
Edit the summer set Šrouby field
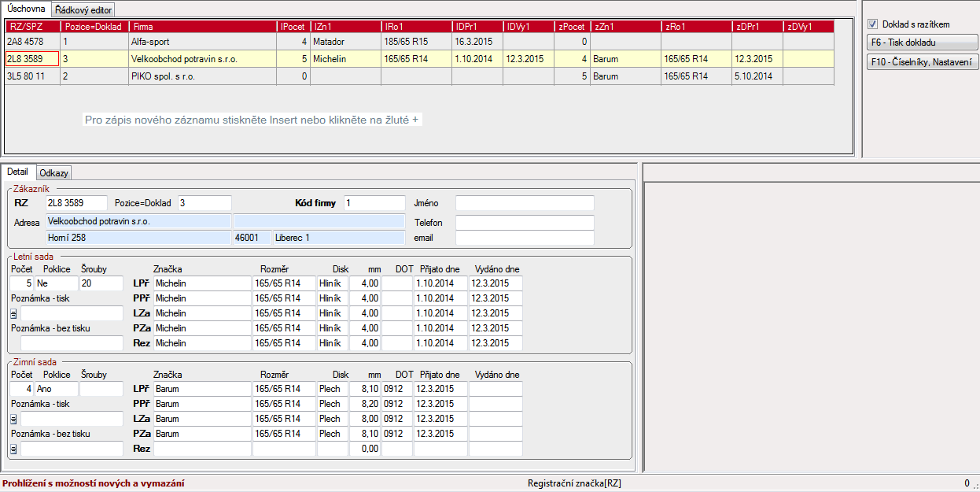tap(101, 283)
